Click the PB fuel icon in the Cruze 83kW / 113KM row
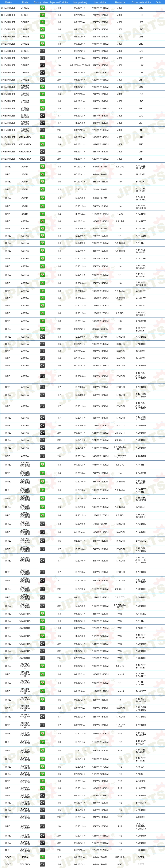165x868 pixels. tap(42, 29)
